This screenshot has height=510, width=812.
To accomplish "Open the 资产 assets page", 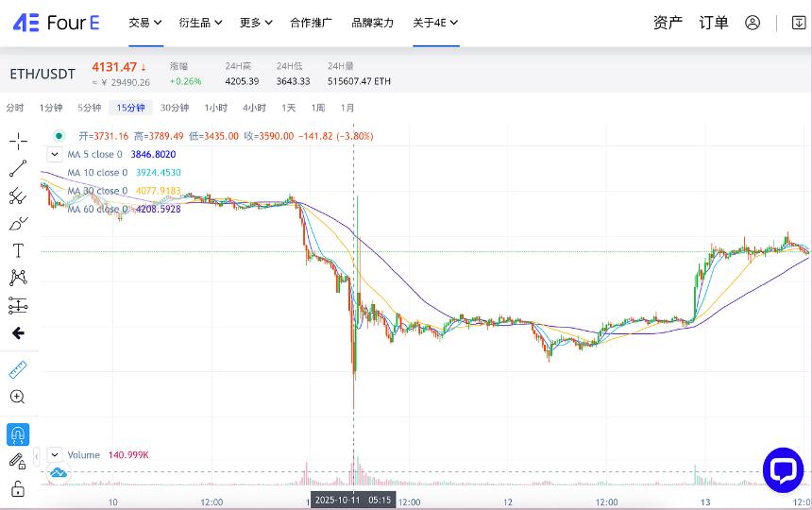I will 668,23.
